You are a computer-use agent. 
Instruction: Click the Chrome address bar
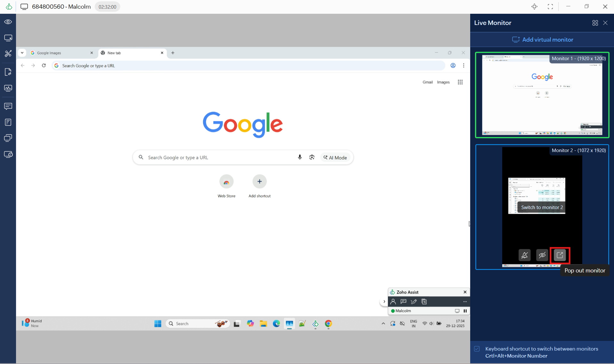tap(248, 66)
